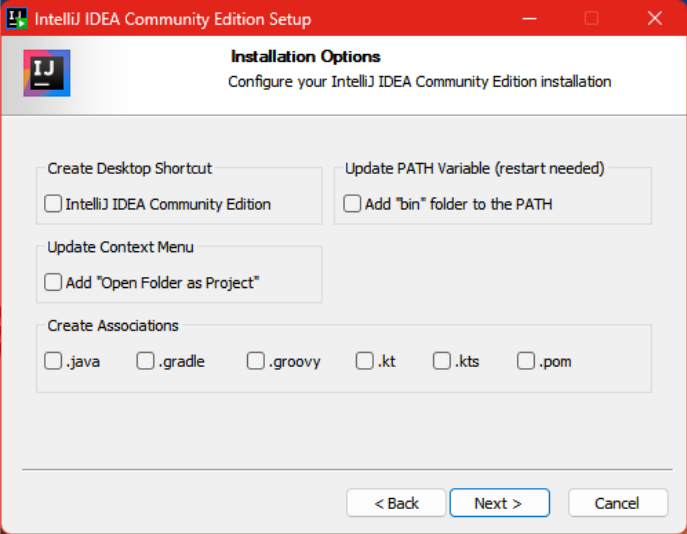Select the .groovy file association checkbox
687x534 pixels.
click(x=256, y=361)
